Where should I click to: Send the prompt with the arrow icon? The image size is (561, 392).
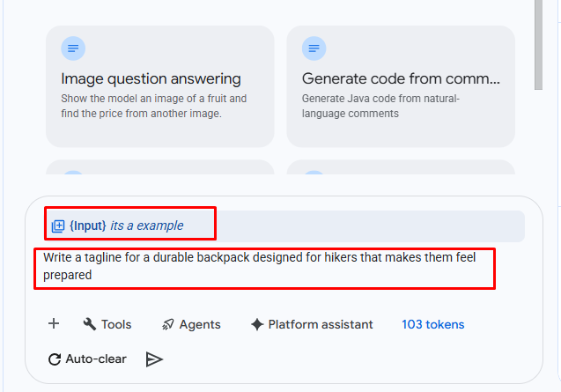[154, 359]
